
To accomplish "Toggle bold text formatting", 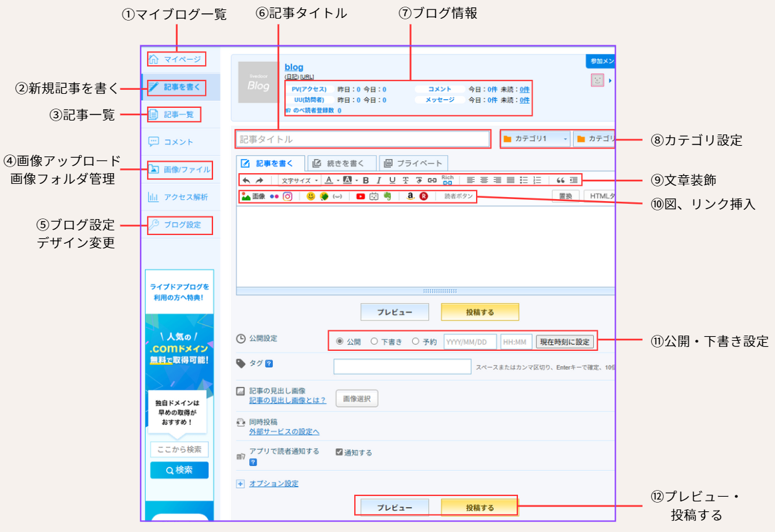I will tap(366, 180).
